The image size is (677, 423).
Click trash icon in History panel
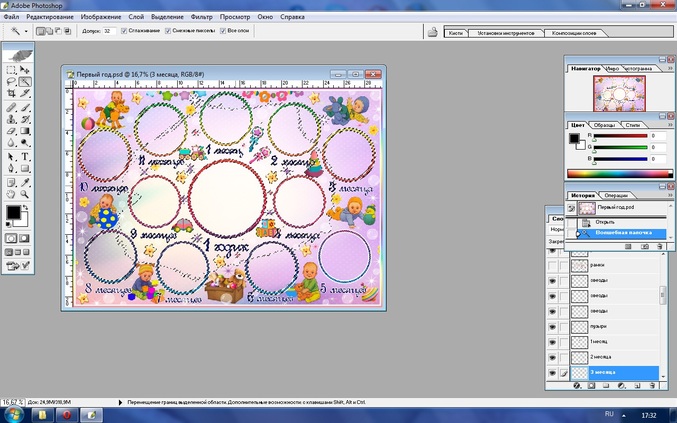(x=657, y=246)
